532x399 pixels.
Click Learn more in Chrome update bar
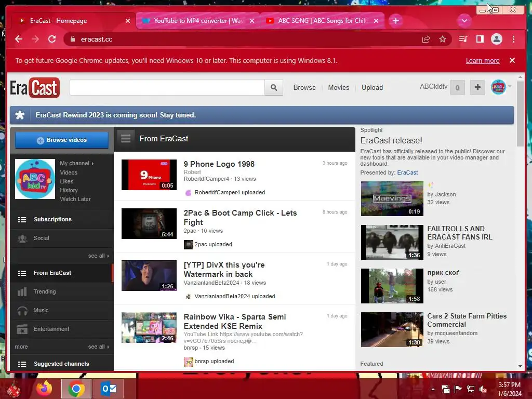tap(483, 60)
